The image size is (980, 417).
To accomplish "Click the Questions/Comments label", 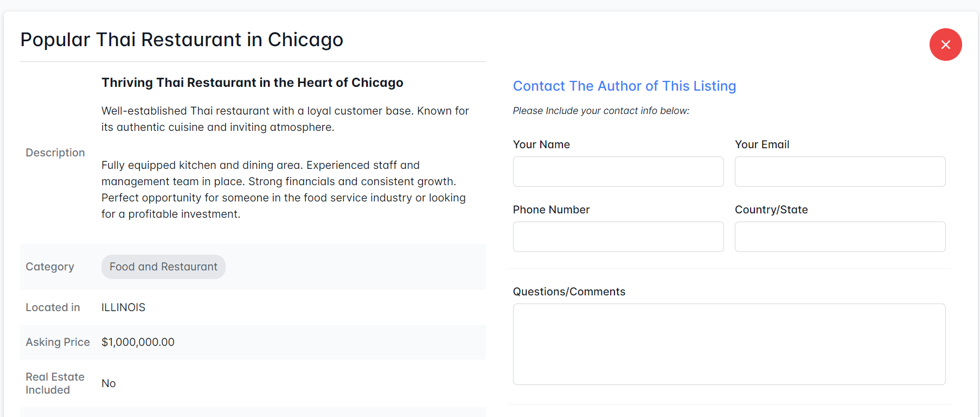I will 569,292.
